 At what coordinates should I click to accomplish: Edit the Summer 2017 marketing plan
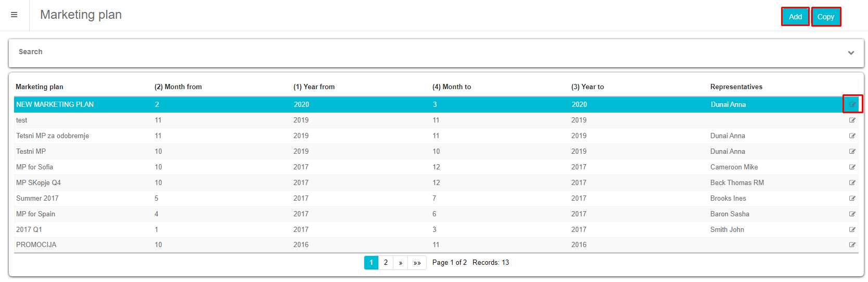tap(852, 199)
